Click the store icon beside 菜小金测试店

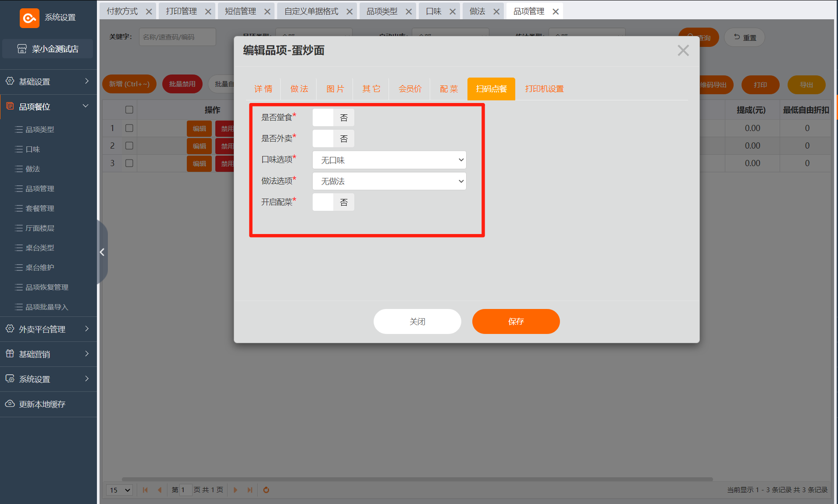(x=22, y=49)
